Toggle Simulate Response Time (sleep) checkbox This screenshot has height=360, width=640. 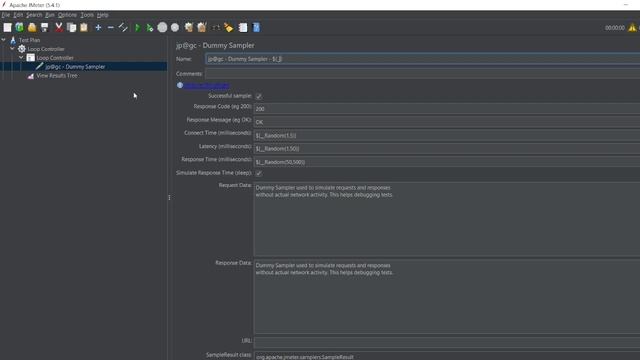click(x=259, y=173)
